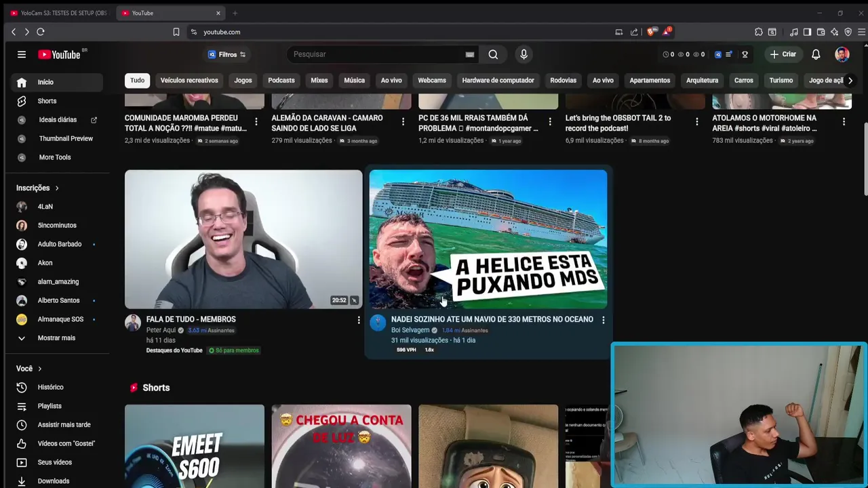
Task: Open options for ATOLAMOS O MOTORHOME video
Action: click(844, 122)
